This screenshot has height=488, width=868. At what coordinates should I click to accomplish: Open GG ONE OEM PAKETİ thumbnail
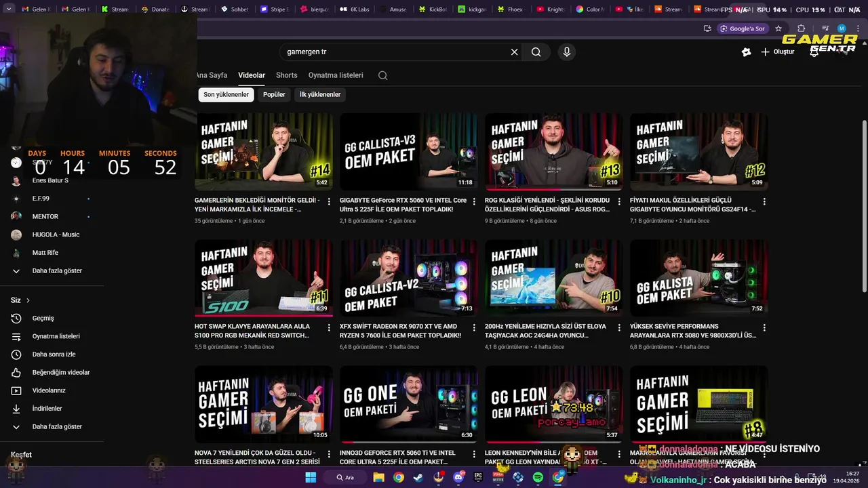point(409,405)
